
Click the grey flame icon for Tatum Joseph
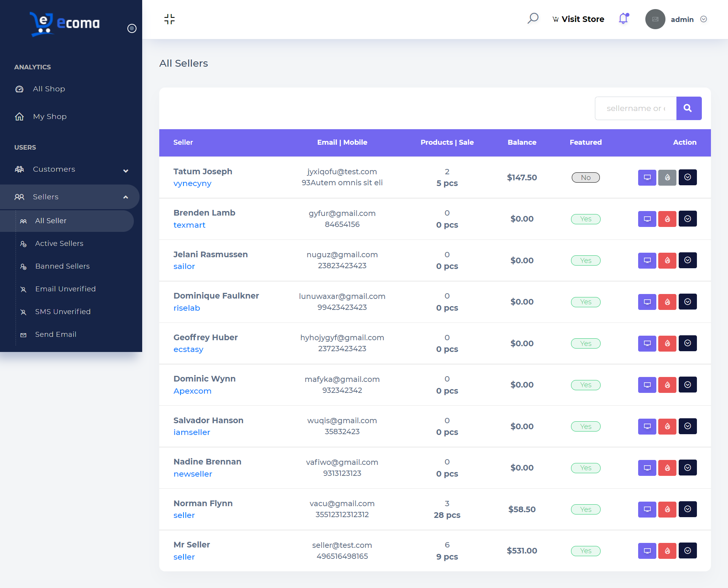click(x=667, y=177)
